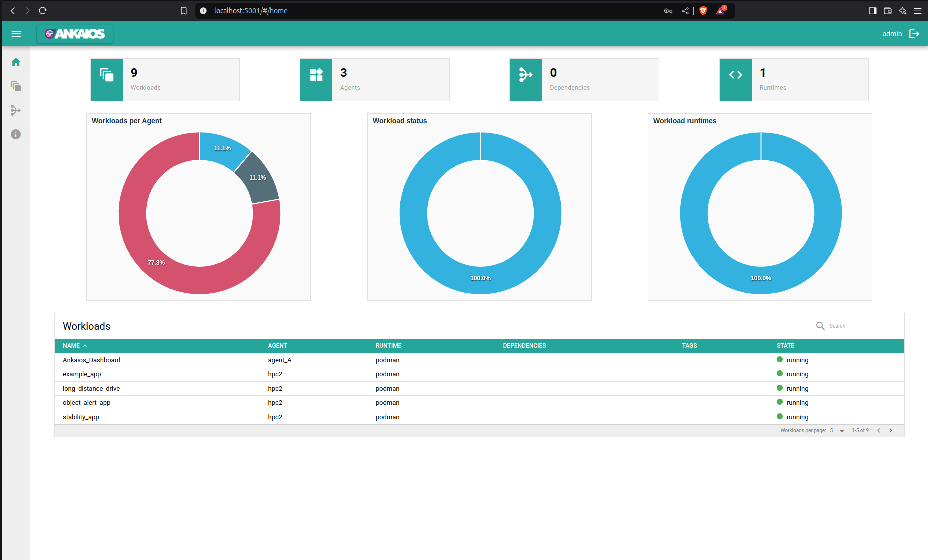Open the About info sidebar icon

click(x=16, y=134)
